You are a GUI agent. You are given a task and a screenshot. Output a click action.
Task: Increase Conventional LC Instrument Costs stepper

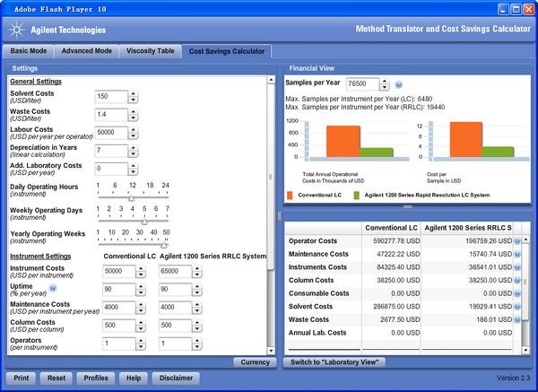tap(141, 268)
